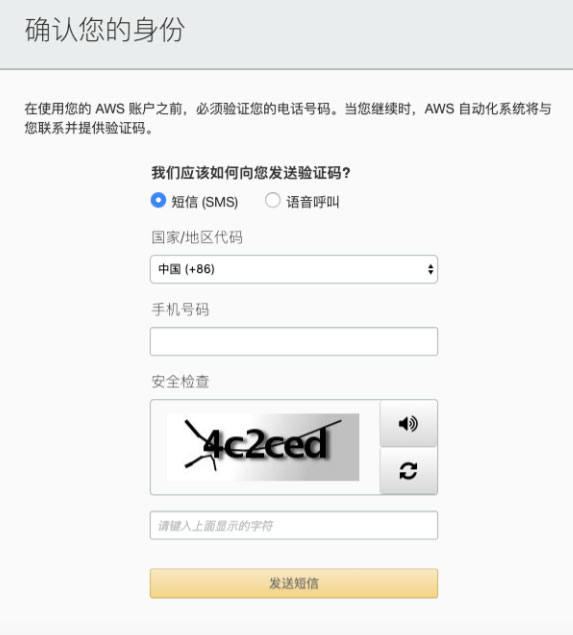Click the AWS verification description paragraph
573x635 pixels.
pyautogui.click(x=288, y=118)
